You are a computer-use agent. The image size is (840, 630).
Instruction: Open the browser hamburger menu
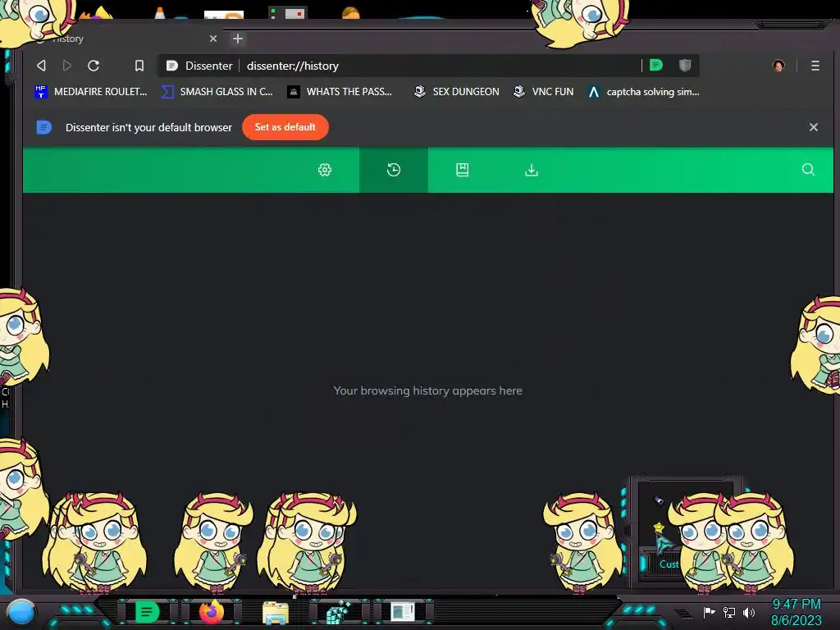(815, 66)
